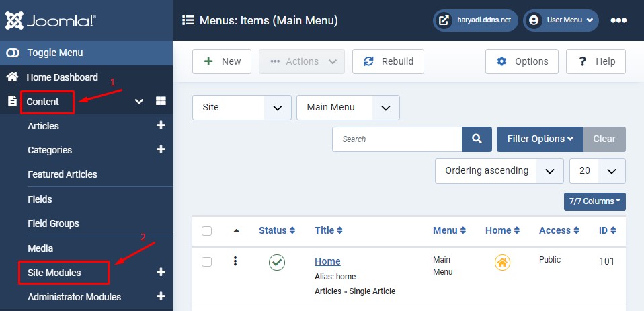Click the magnifier search button

coord(477,139)
